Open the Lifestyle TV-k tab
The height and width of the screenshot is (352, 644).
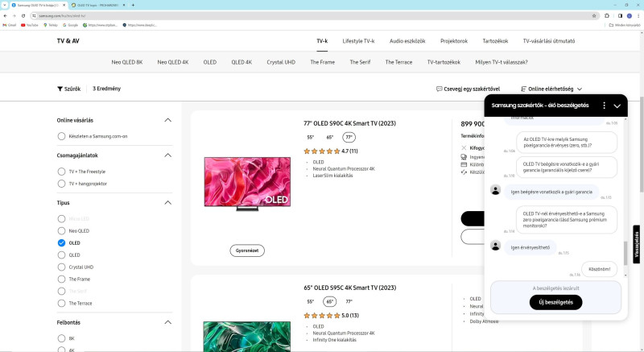pos(358,41)
